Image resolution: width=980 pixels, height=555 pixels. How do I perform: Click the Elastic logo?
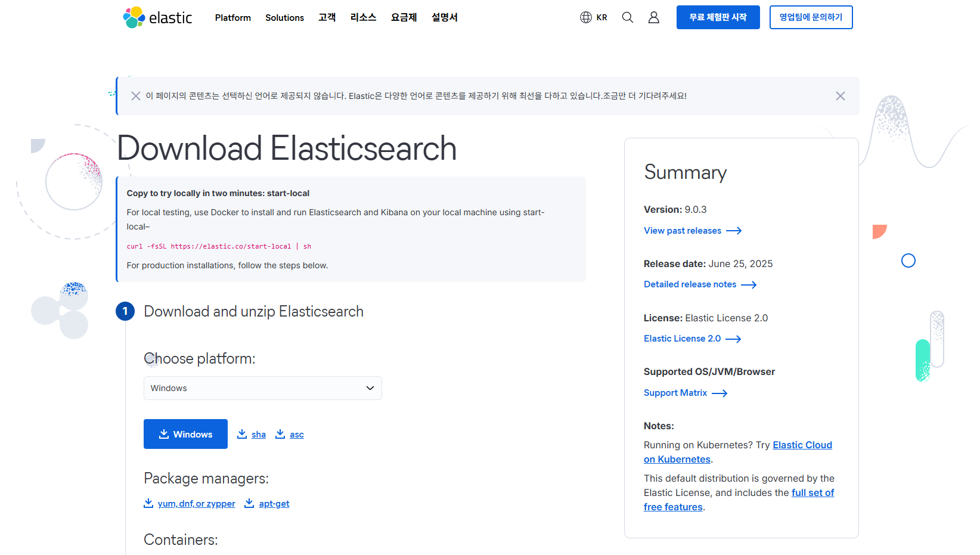[157, 17]
